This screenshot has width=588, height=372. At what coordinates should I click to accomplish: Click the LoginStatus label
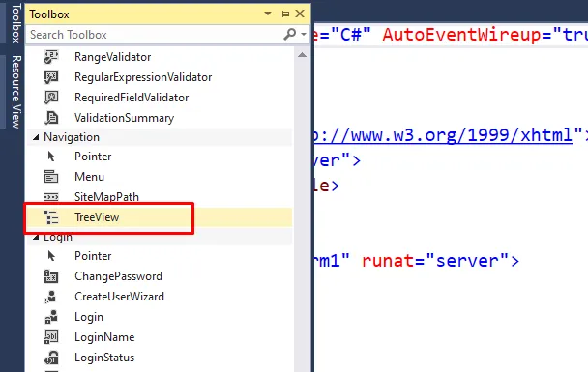(104, 358)
